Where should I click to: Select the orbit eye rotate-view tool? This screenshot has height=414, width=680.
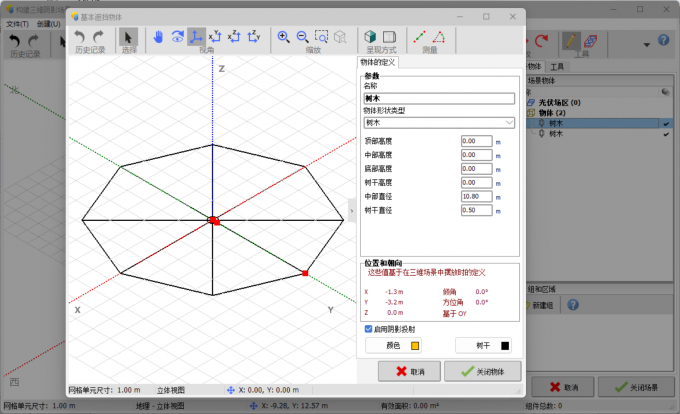pyautogui.click(x=177, y=37)
